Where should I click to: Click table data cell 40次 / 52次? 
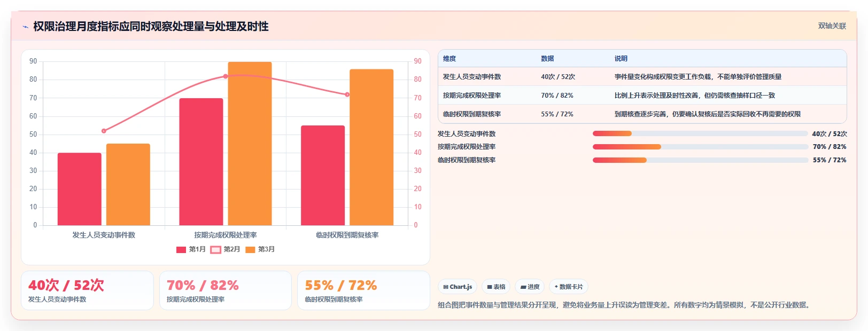point(558,77)
